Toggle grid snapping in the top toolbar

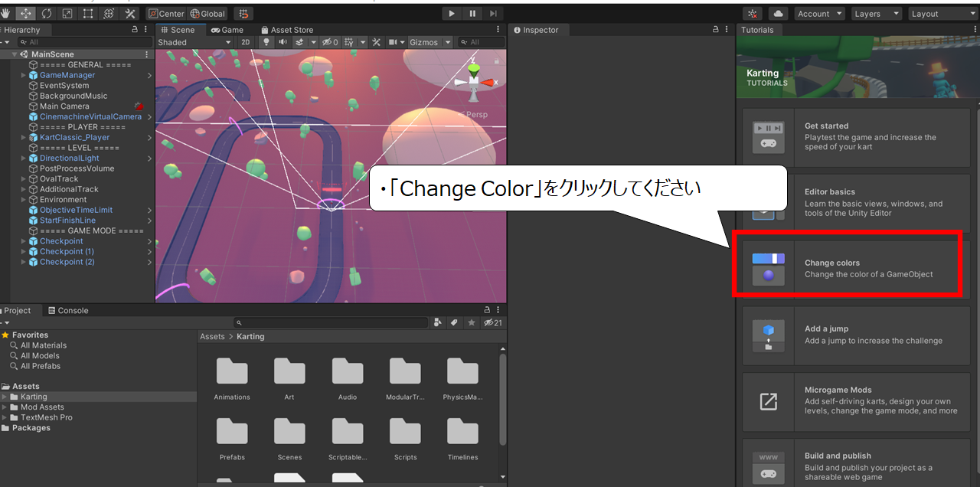tap(243, 14)
